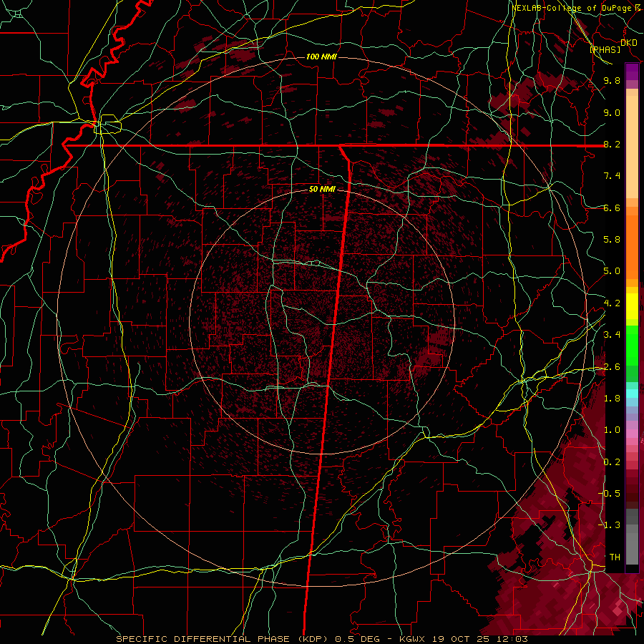644x644 pixels.
Task: Click the 8.2 value on the color scale
Action: pyautogui.click(x=612, y=144)
